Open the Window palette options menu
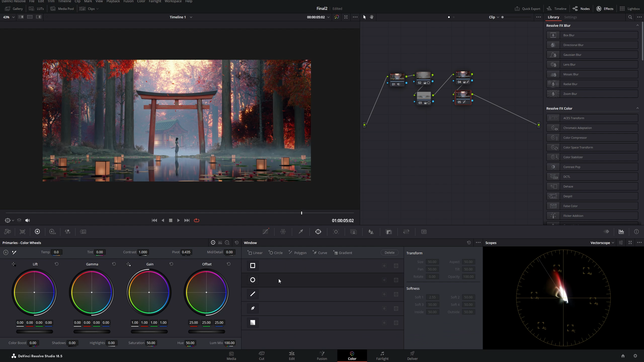644x362 pixels. point(478,243)
